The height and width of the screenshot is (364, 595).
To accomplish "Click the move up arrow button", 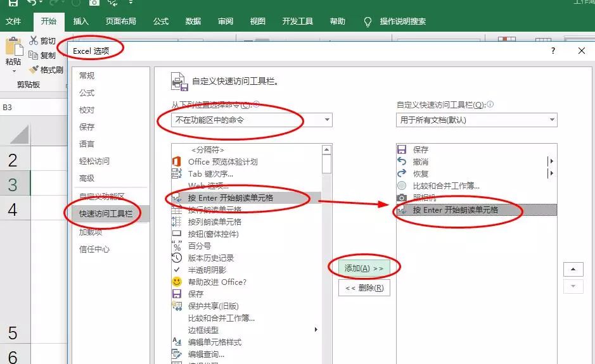I will pos(573,269).
